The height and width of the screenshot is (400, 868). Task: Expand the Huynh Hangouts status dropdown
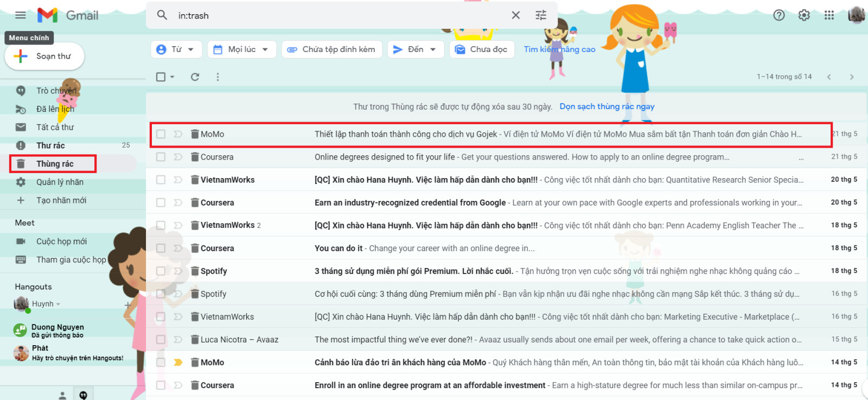tap(58, 304)
